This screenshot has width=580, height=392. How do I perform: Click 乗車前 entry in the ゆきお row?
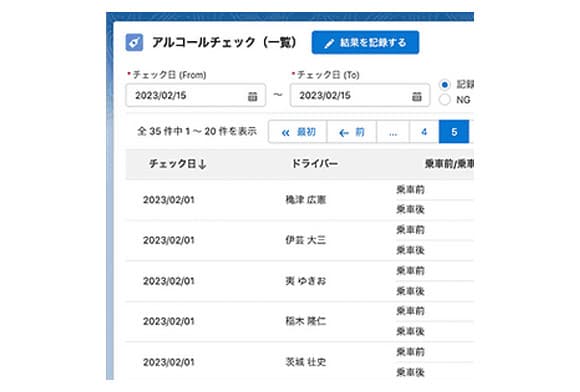410,270
